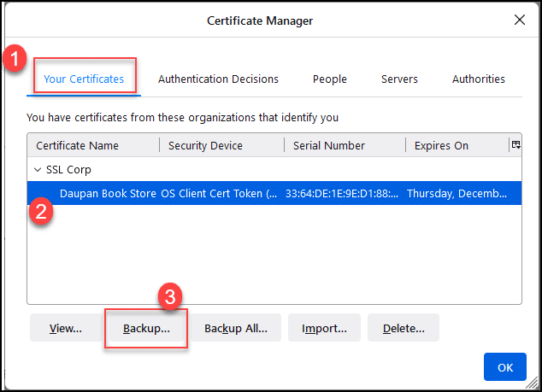This screenshot has height=392, width=542.
Task: Show the Authorities tab
Action: [x=478, y=79]
